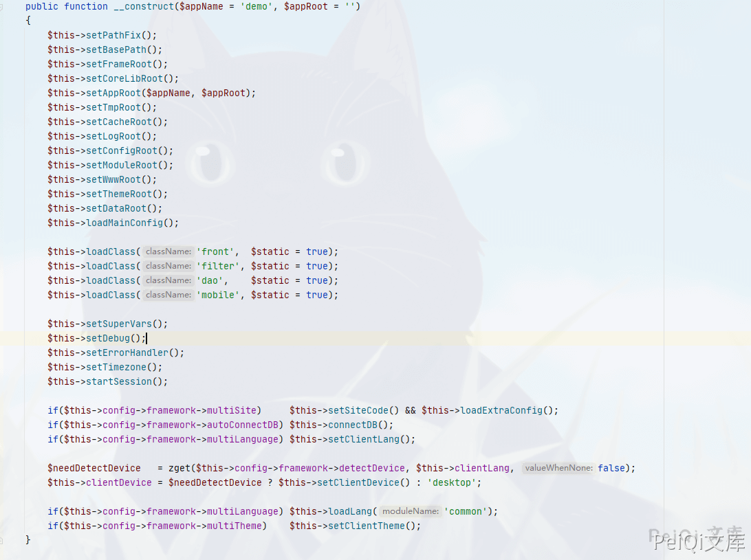Click the setClientTheme method call
Viewport: 751px width, 560px height.
367,526
